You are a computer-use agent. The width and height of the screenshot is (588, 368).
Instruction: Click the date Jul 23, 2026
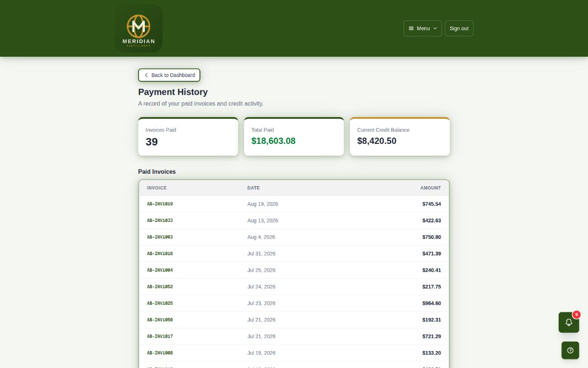tap(261, 303)
